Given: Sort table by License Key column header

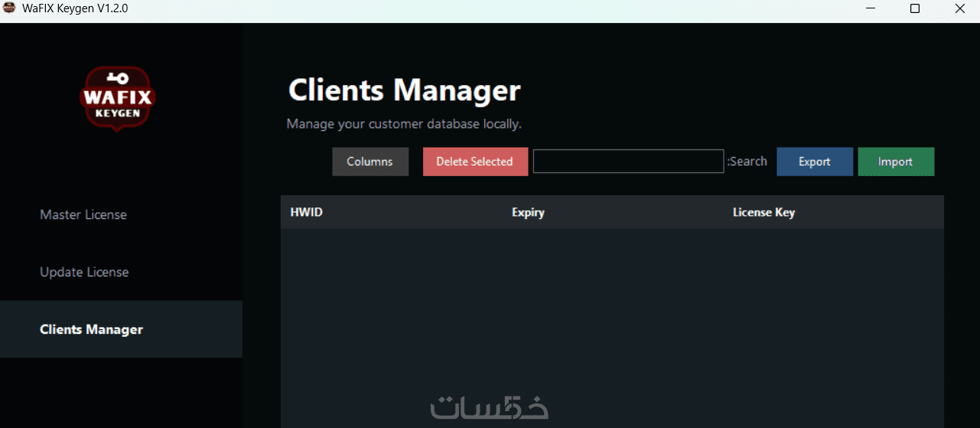Looking at the screenshot, I should (763, 212).
